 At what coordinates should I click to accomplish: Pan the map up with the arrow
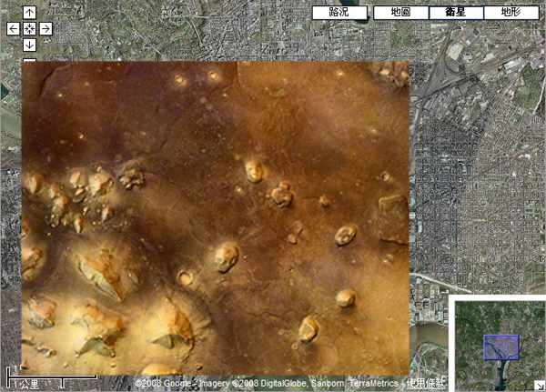(x=30, y=13)
